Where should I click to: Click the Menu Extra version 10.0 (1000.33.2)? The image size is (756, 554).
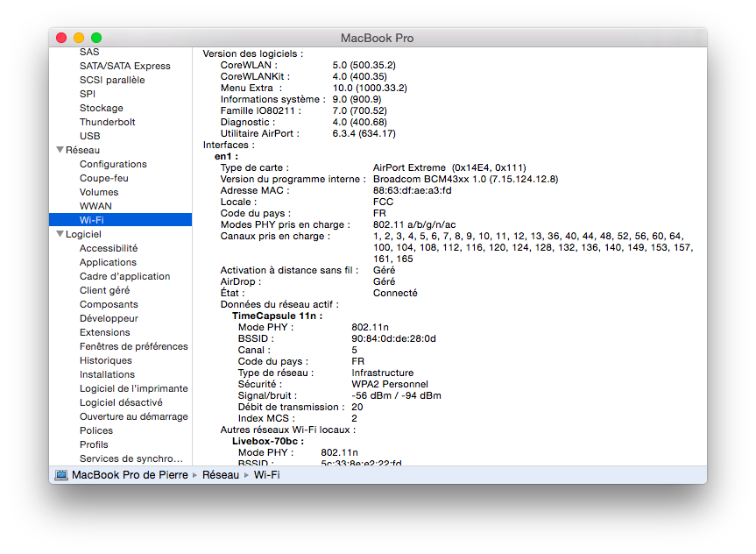370,88
